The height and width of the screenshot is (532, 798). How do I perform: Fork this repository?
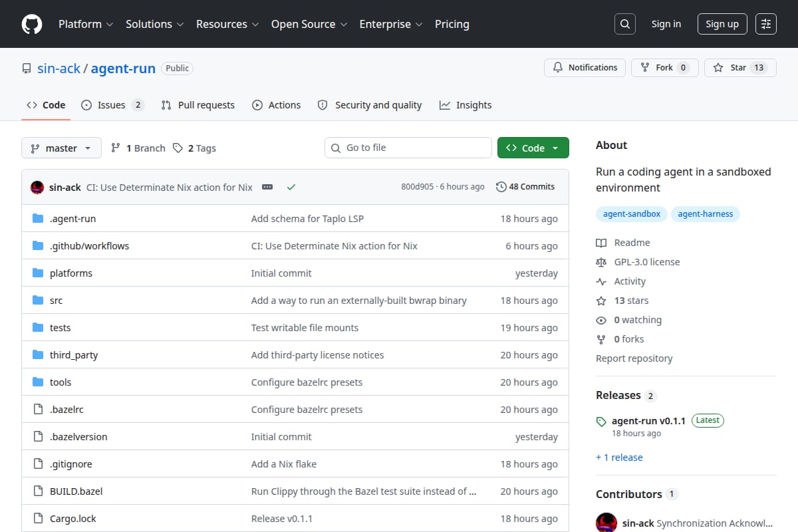tap(664, 68)
